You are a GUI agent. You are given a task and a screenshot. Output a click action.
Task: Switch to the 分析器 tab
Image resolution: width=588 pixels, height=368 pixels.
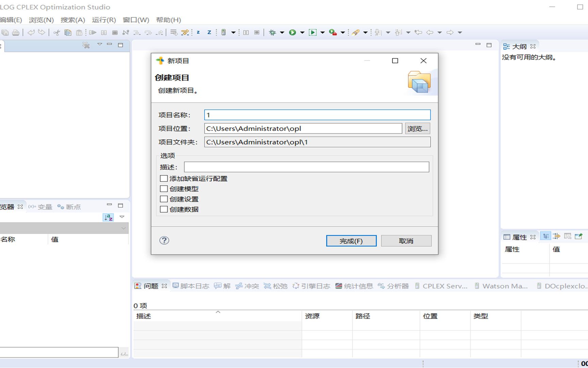393,286
